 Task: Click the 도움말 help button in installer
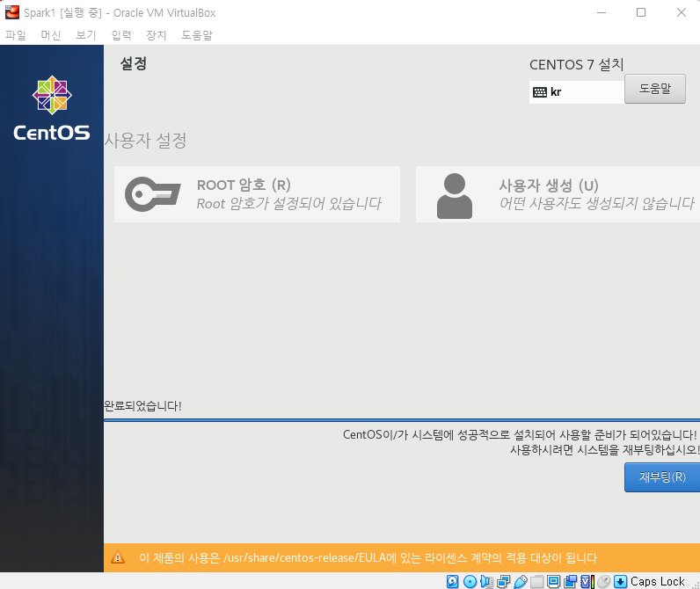(x=655, y=89)
